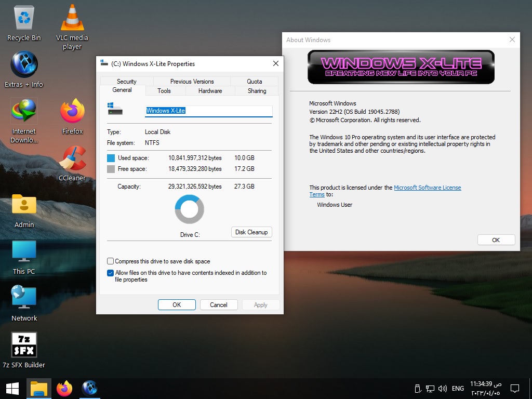Click the 'NTFS' file system value
532x399 pixels.
(152, 143)
